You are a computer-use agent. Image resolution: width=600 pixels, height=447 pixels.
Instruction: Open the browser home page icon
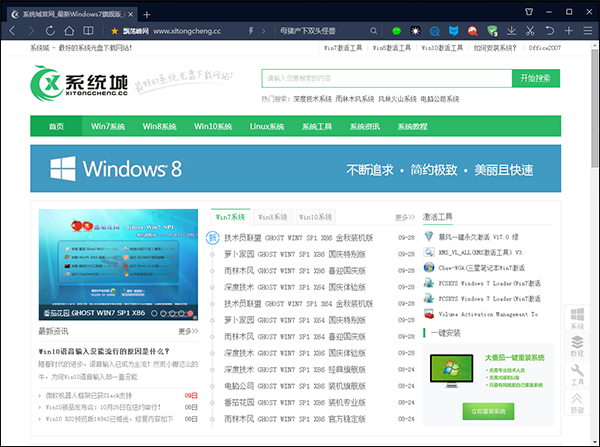tap(69, 31)
